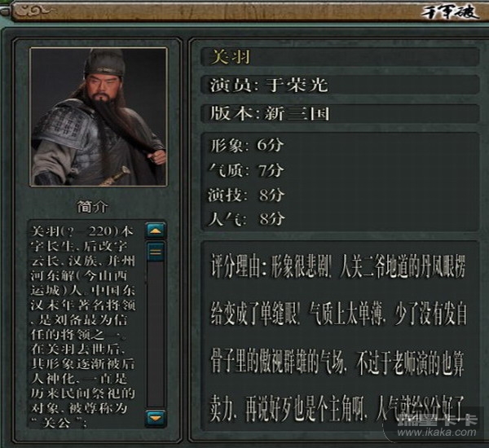Click the 版本: 新三国 version field
Image resolution: width=489 pixels, height=448 pixels.
[x=340, y=113]
